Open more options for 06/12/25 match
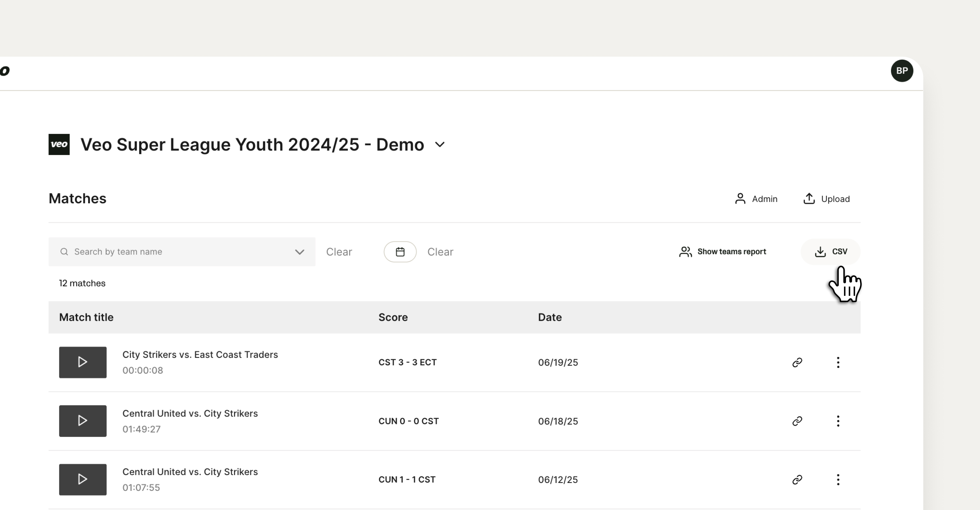Viewport: 980px width, 510px height. [x=838, y=479]
